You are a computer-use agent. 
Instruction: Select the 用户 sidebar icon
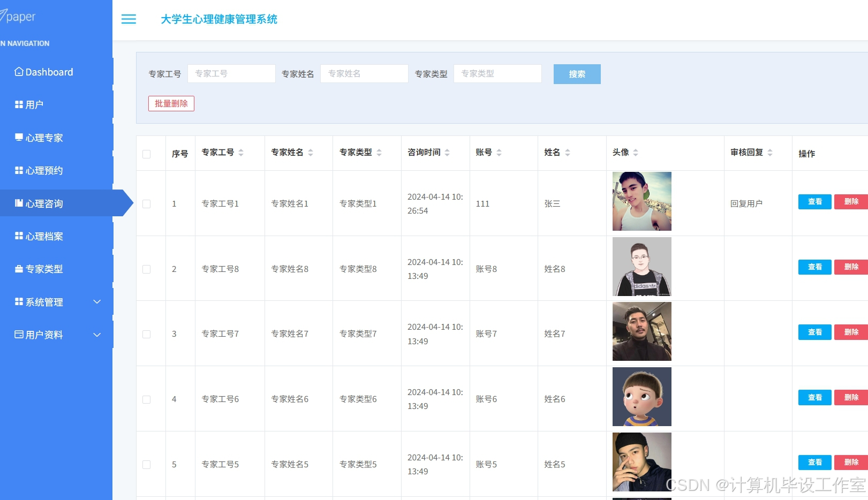(18, 104)
